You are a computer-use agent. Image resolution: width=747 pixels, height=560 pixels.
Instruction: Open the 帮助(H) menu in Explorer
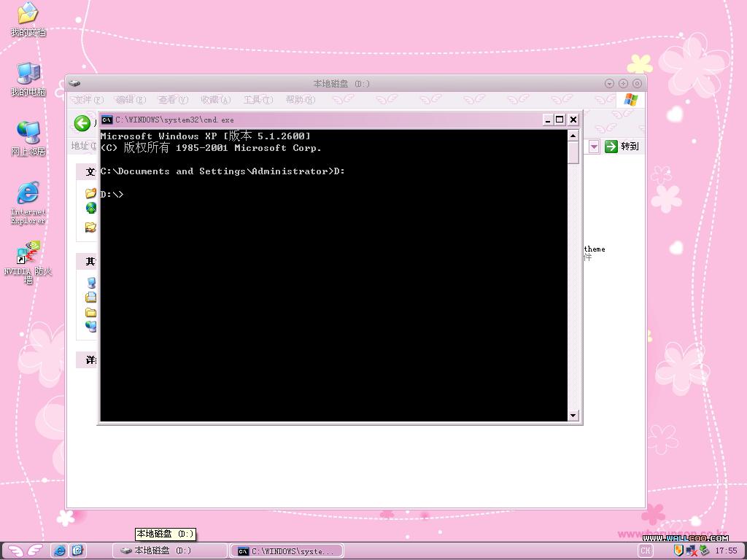click(300, 99)
